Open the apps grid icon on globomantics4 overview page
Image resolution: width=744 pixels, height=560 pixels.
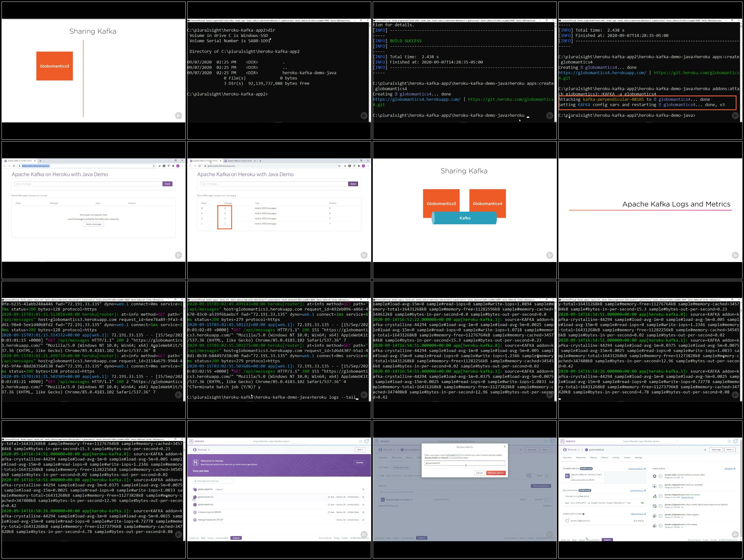[729, 441]
